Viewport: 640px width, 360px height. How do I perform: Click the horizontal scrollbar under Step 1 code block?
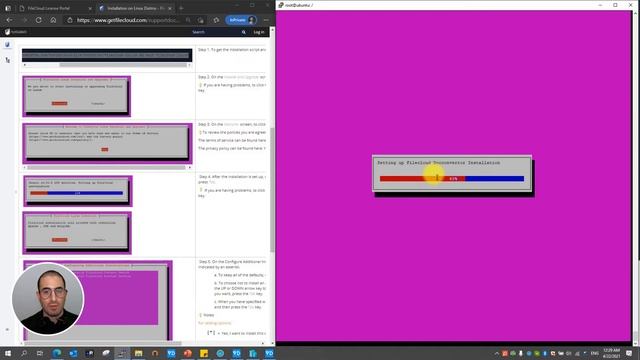click(x=123, y=65)
